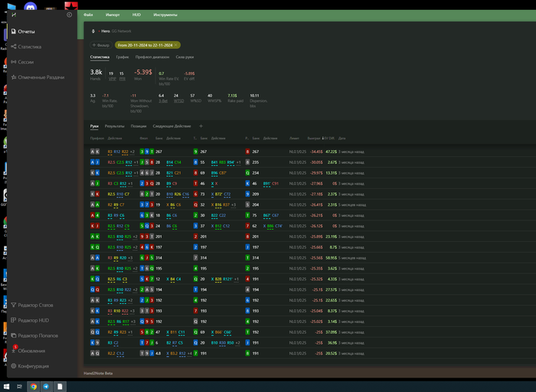Image resolution: width=536 pixels, height=392 pixels.
Task: Select the Статистика tab above stats
Action: coord(100,57)
